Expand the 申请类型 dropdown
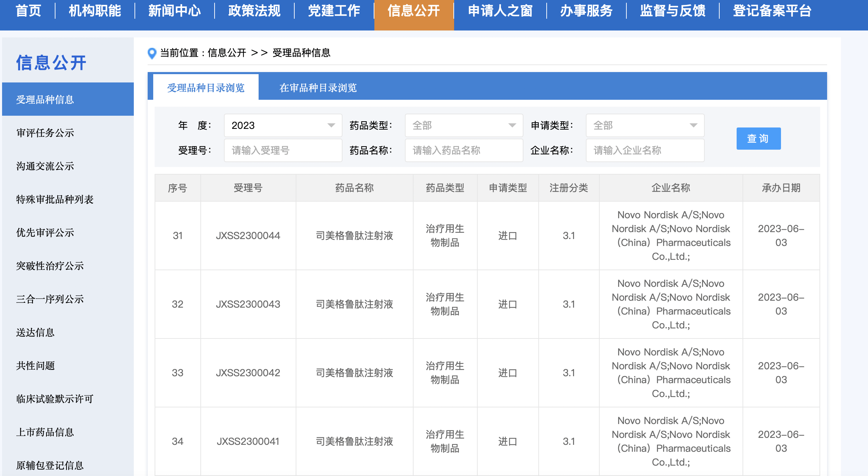Image resolution: width=868 pixels, height=476 pixels. point(645,125)
